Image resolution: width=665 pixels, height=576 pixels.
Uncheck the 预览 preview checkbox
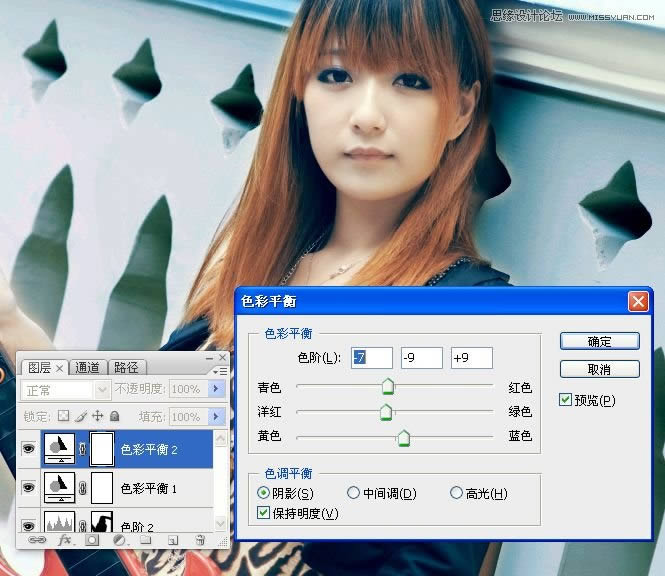pyautogui.click(x=566, y=400)
